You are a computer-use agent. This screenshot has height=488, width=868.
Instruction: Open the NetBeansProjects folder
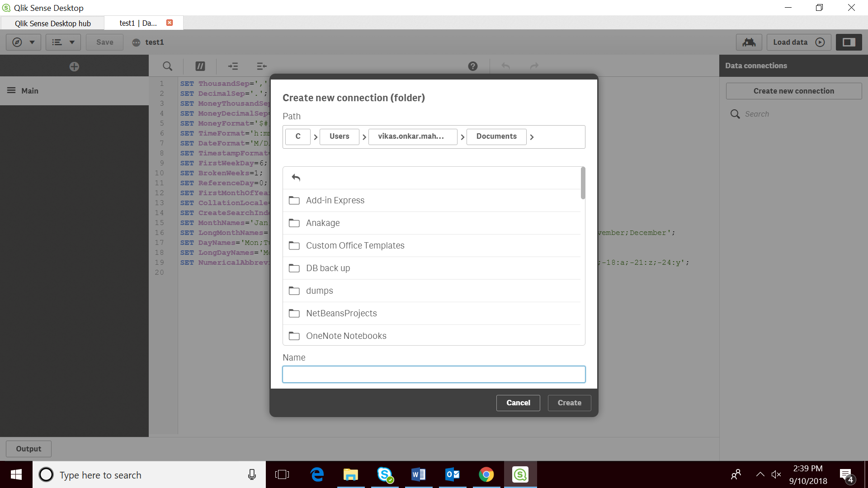[x=341, y=313]
